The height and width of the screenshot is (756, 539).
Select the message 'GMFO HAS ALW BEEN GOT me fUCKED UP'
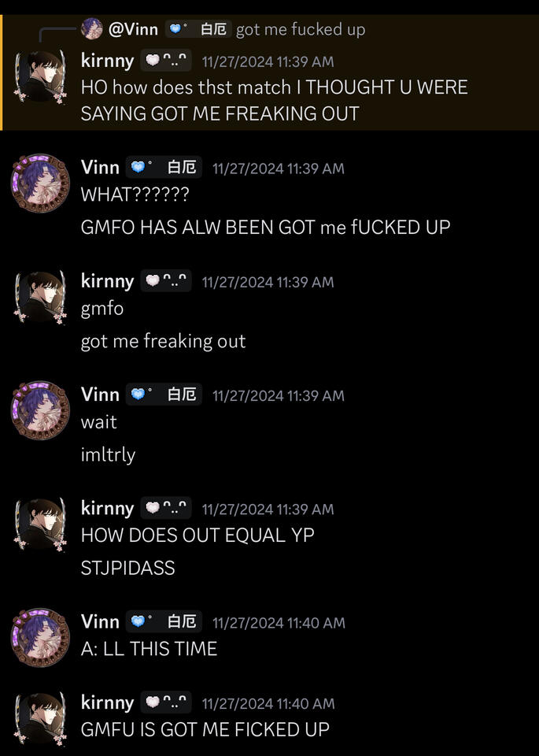tap(265, 227)
